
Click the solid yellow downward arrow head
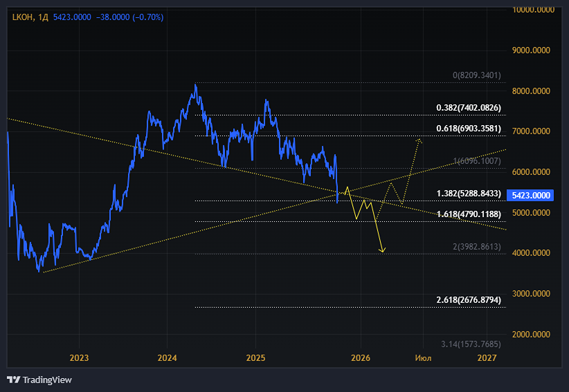[x=382, y=250]
